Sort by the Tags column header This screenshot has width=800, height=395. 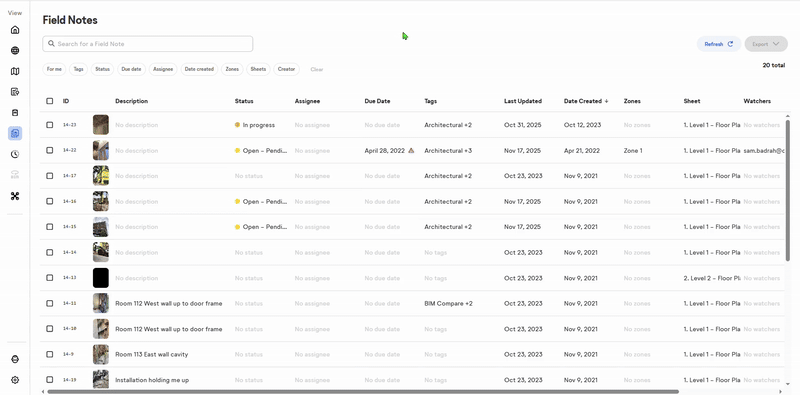tap(431, 101)
